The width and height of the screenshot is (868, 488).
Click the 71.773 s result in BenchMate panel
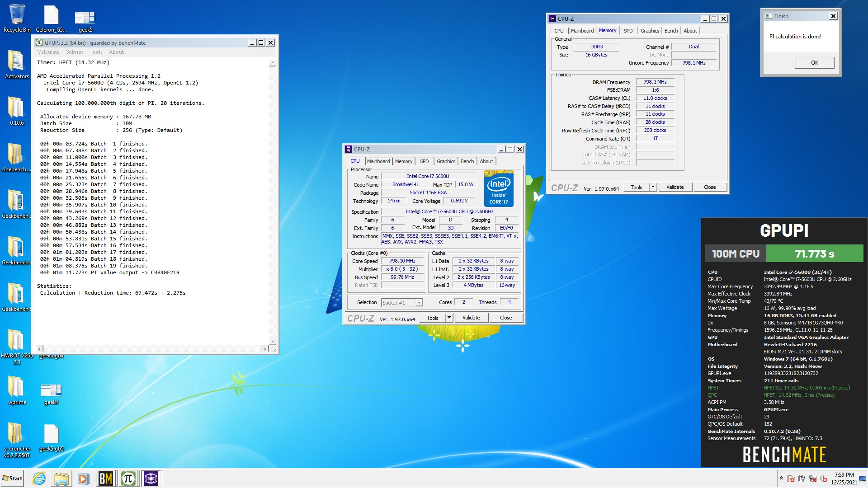tap(815, 254)
